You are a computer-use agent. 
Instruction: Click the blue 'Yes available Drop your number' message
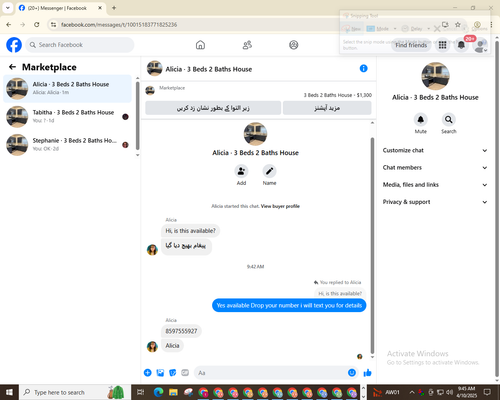click(289, 305)
